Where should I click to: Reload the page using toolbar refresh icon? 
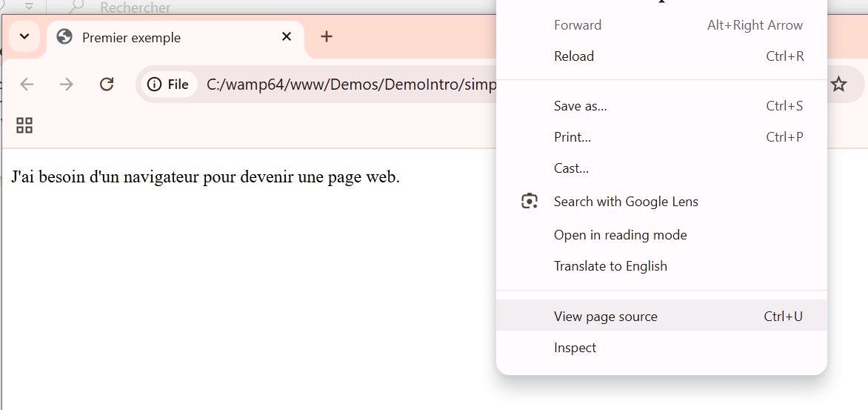pyautogui.click(x=107, y=85)
